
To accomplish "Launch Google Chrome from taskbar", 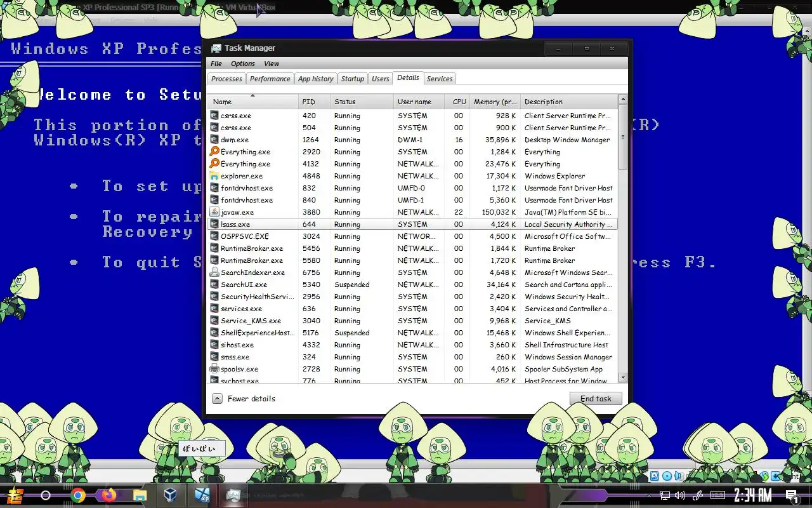I will (78, 495).
